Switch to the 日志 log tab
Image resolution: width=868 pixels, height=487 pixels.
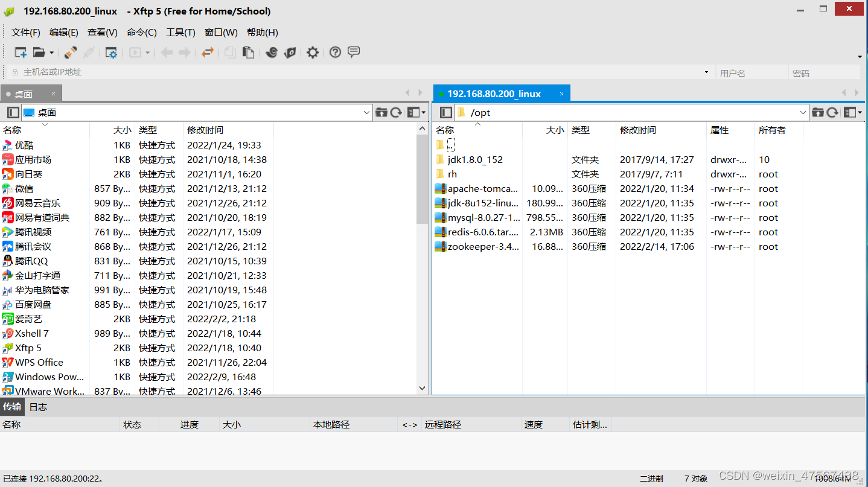pos(38,407)
